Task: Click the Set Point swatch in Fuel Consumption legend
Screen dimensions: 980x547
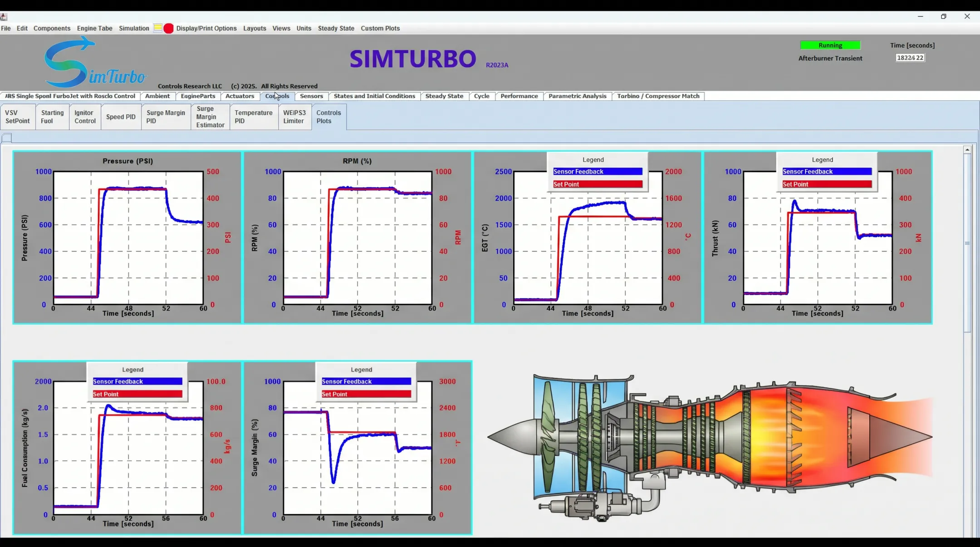Action: [137, 394]
